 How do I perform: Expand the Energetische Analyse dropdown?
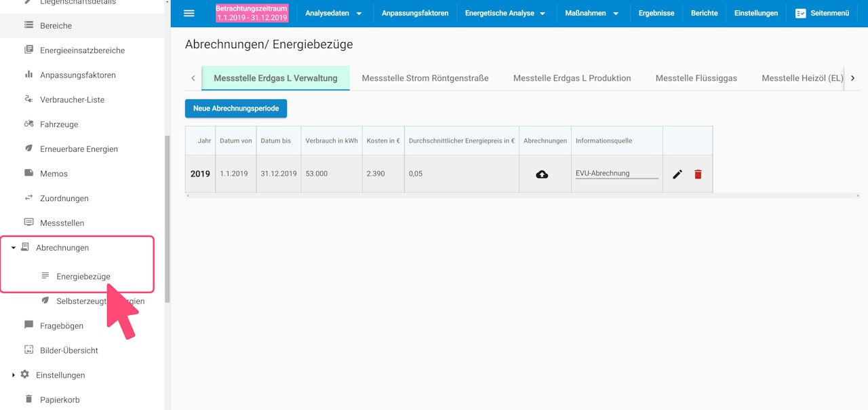505,14
